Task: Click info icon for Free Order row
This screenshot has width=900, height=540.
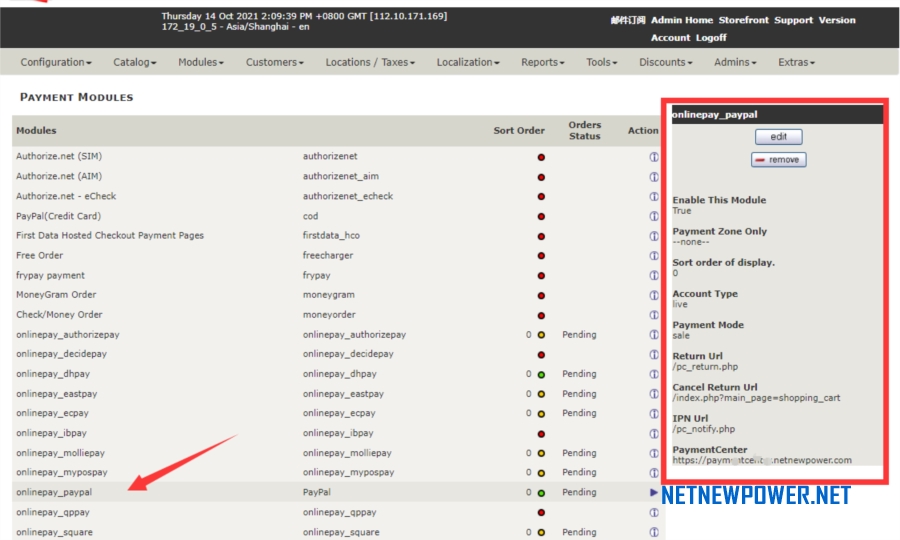Action: (x=654, y=255)
